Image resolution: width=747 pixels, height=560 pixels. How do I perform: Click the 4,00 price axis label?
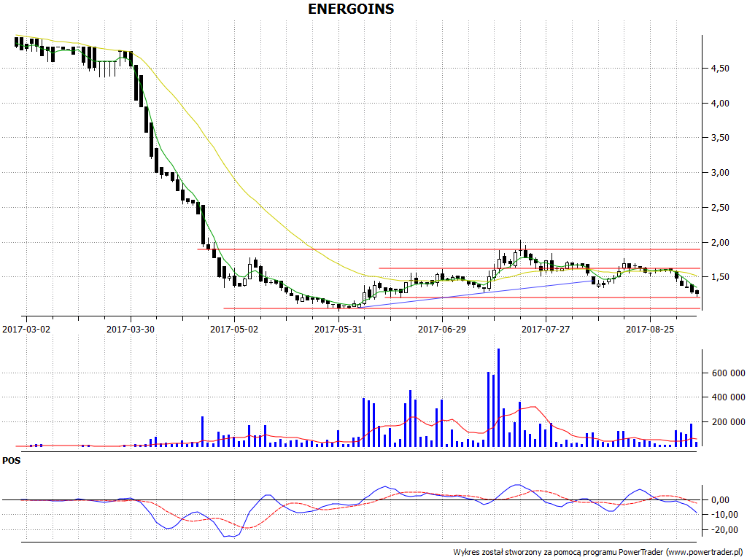click(x=720, y=104)
